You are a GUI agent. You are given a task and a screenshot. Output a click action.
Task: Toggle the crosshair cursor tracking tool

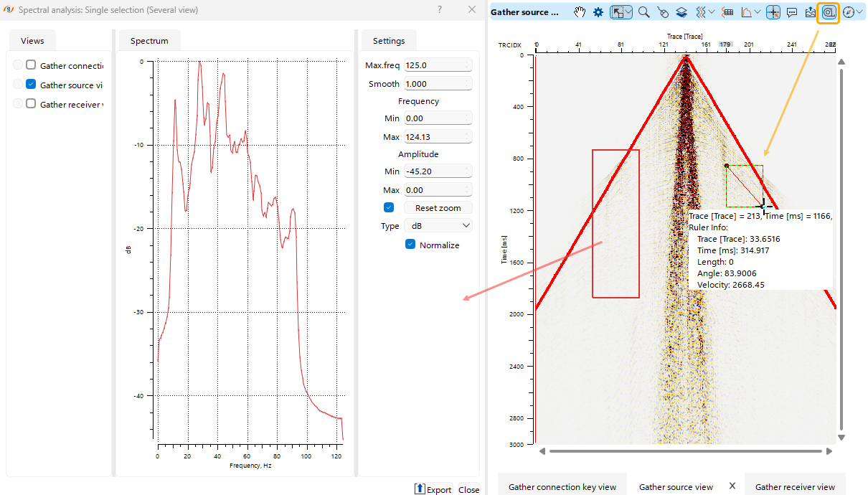click(773, 12)
